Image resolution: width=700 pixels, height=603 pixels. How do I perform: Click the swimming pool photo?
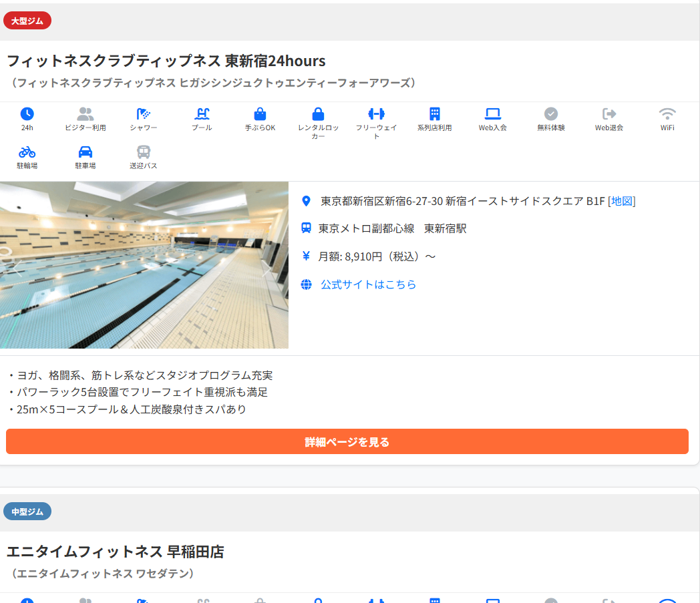(x=144, y=264)
